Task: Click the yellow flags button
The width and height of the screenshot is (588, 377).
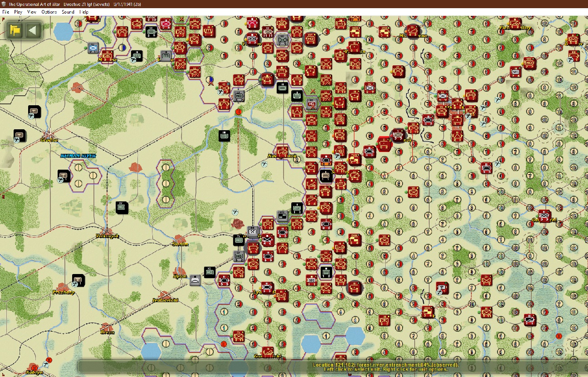Action: tap(15, 30)
